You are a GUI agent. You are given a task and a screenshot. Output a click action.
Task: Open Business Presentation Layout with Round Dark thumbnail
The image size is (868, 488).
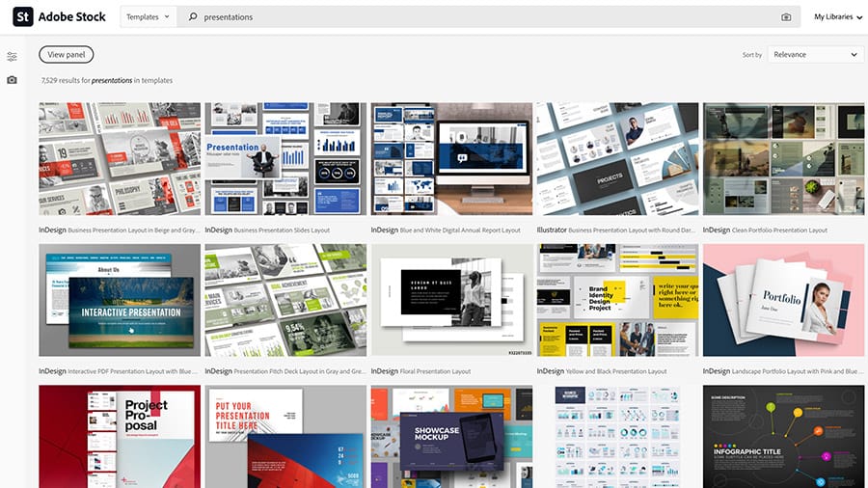coord(618,159)
